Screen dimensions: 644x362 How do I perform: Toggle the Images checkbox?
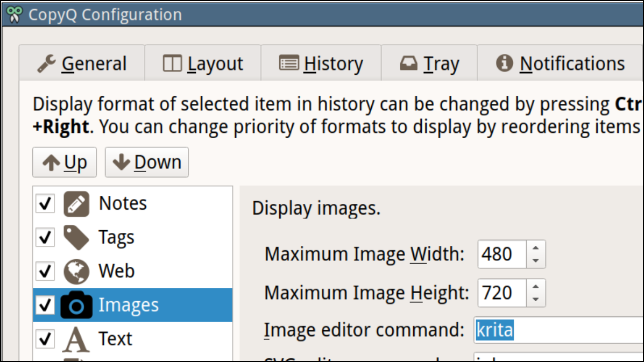[45, 305]
